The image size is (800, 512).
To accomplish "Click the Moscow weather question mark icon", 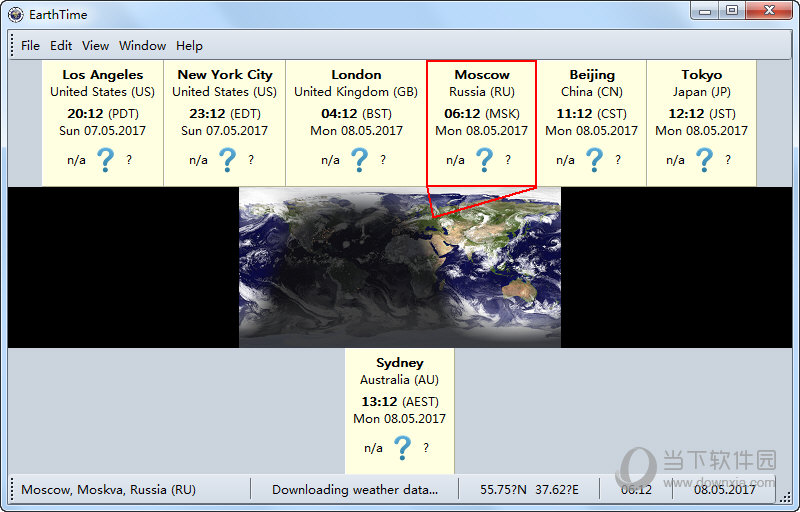I will coord(484,160).
